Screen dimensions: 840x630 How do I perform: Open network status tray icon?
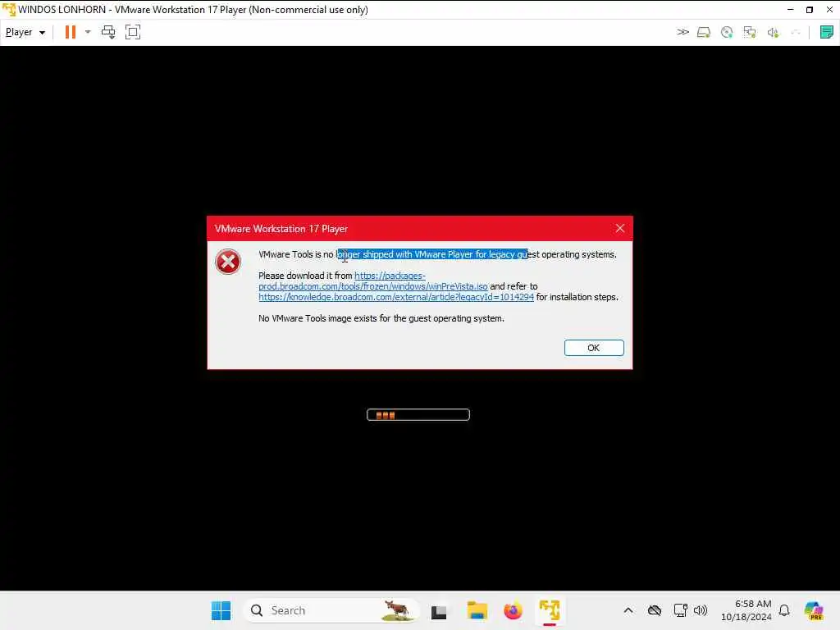click(680, 610)
